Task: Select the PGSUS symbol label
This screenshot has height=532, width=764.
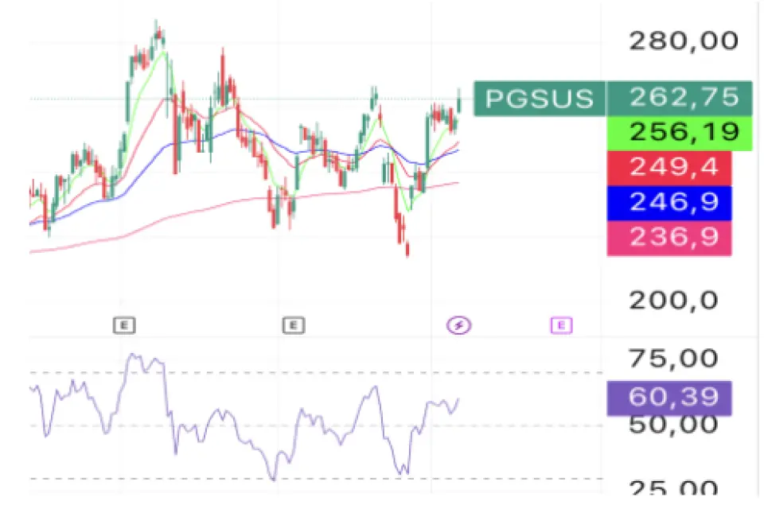Action: tap(540, 99)
